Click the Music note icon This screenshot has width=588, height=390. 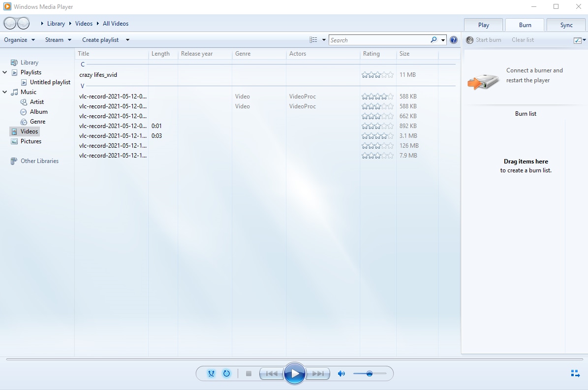click(14, 92)
